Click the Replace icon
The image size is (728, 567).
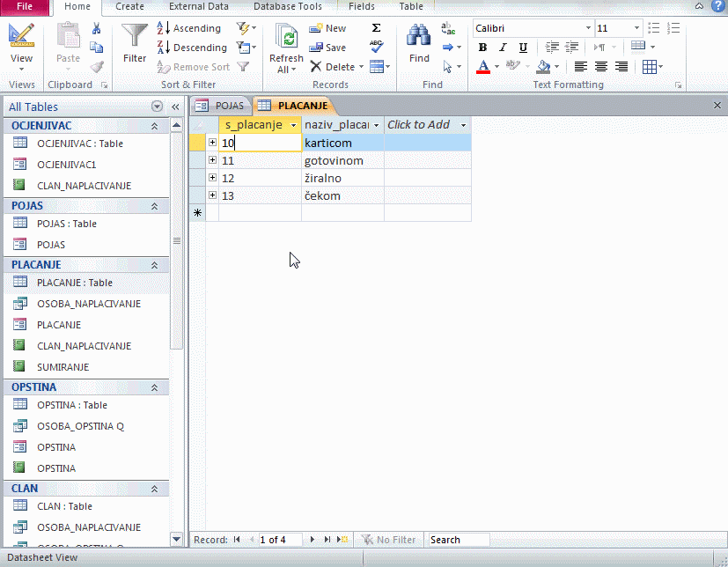point(448,28)
